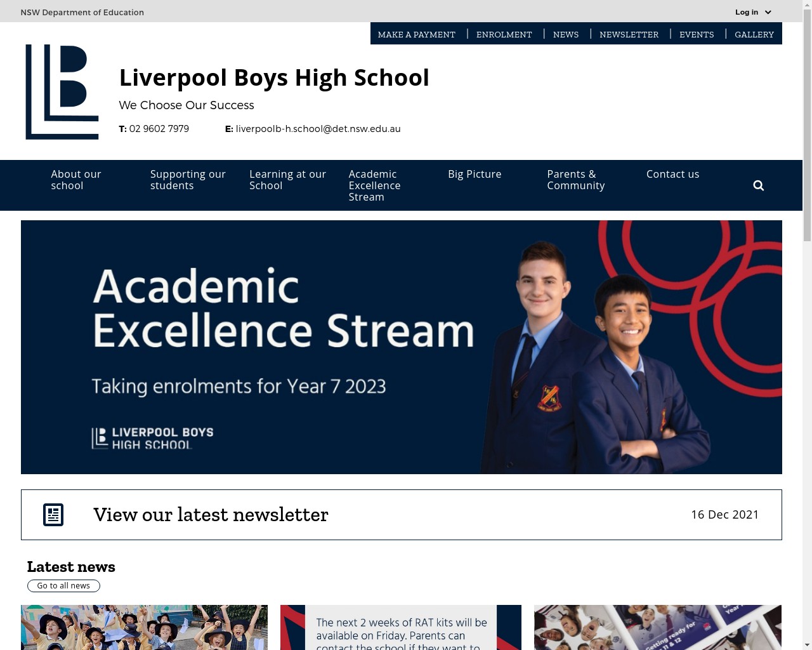
Task: Click the Academic Excellence Stream banner image
Action: (x=401, y=347)
